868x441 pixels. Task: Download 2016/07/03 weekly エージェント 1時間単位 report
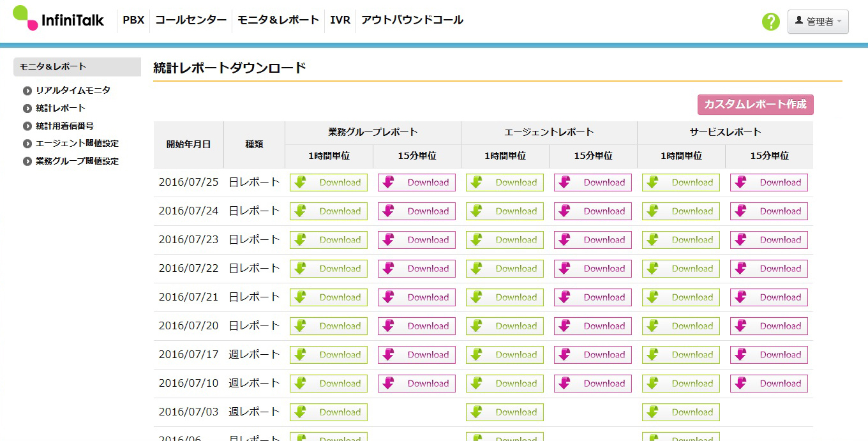pyautogui.click(x=505, y=412)
